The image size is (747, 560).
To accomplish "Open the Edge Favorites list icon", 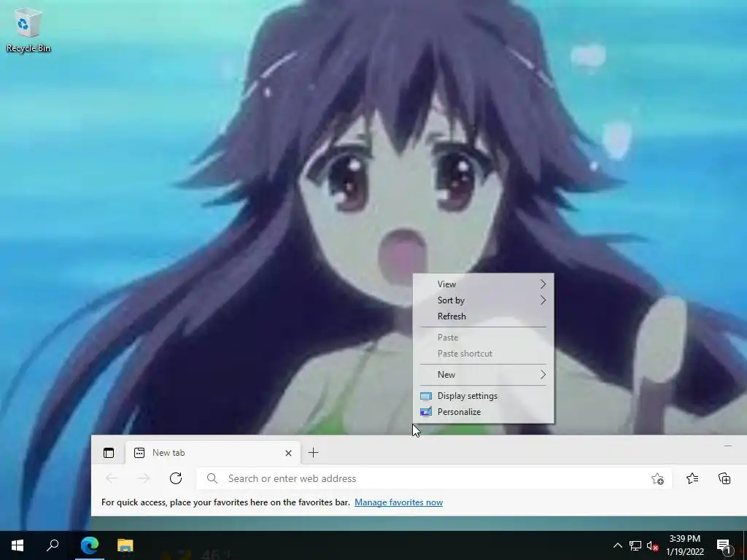I will click(x=692, y=478).
